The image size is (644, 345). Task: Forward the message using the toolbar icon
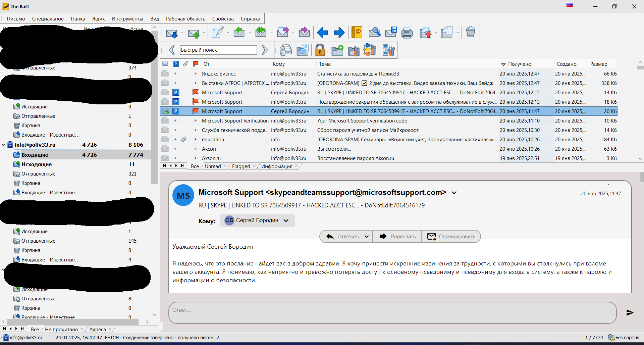point(283,33)
